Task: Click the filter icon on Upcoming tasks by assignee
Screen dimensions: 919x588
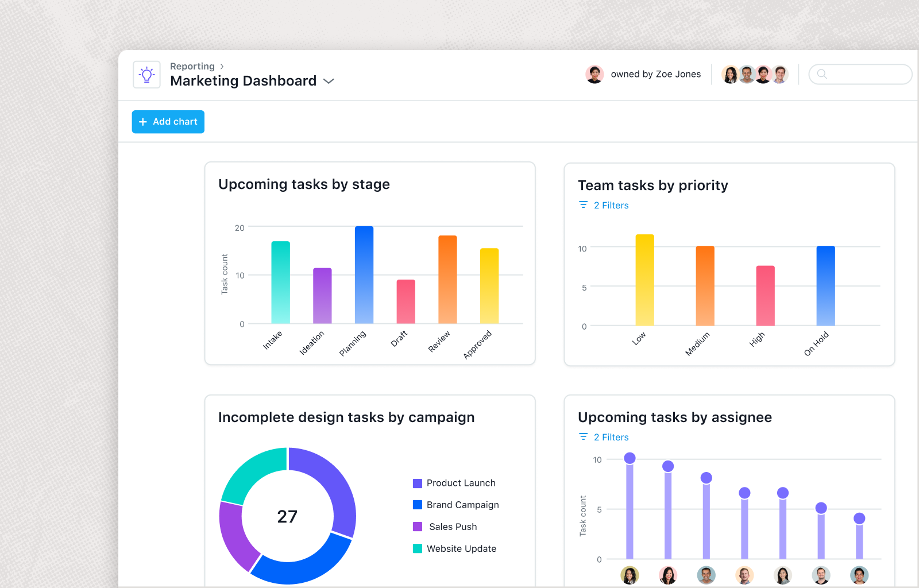Action: point(582,436)
